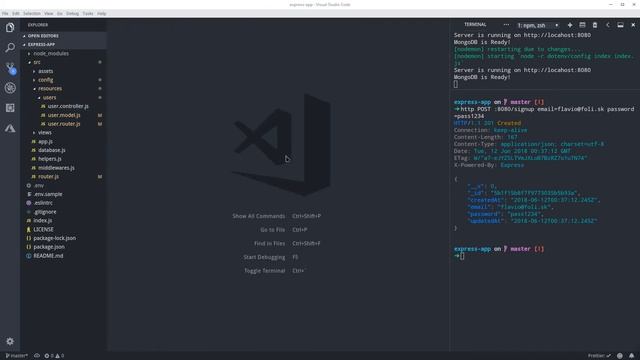Open user.model.js in the explorer
The width and height of the screenshot is (640, 360).
(63, 115)
